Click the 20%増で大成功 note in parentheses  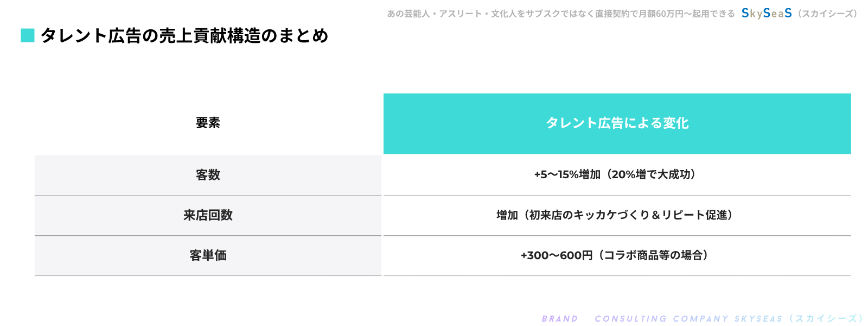coord(651,174)
